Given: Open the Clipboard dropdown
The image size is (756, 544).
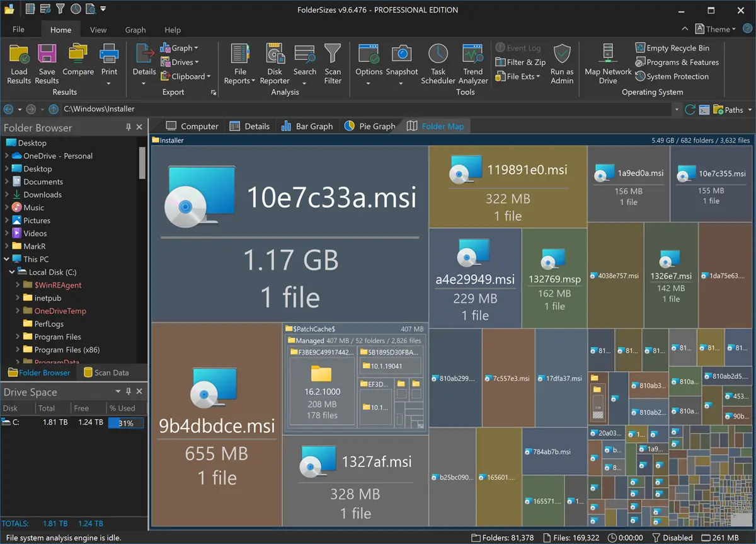Looking at the screenshot, I should (x=185, y=76).
